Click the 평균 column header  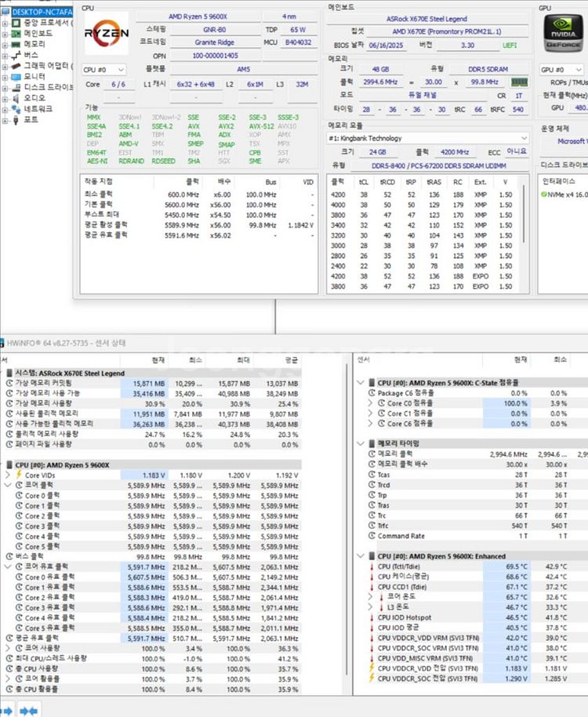click(x=291, y=360)
